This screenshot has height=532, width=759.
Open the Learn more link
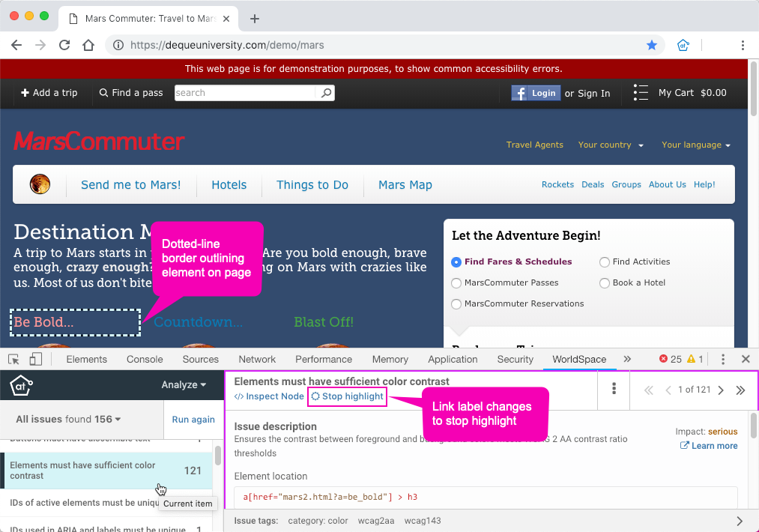pyautogui.click(x=709, y=446)
